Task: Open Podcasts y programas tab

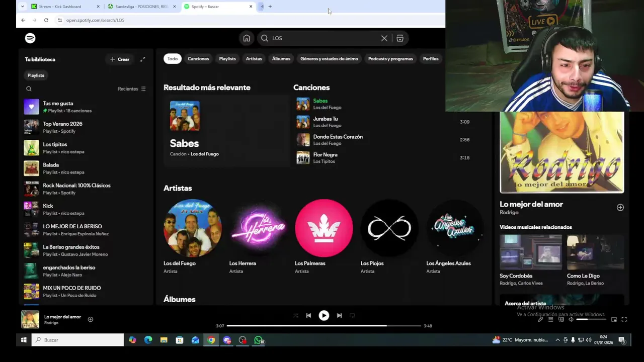Action: point(390,59)
